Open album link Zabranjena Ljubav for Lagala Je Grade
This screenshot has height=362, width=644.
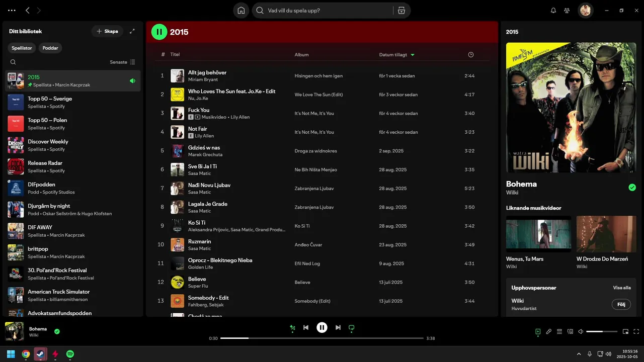click(x=314, y=207)
